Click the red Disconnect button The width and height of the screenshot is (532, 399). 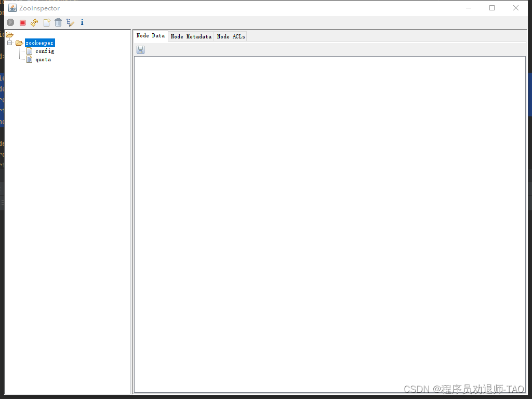click(x=23, y=22)
